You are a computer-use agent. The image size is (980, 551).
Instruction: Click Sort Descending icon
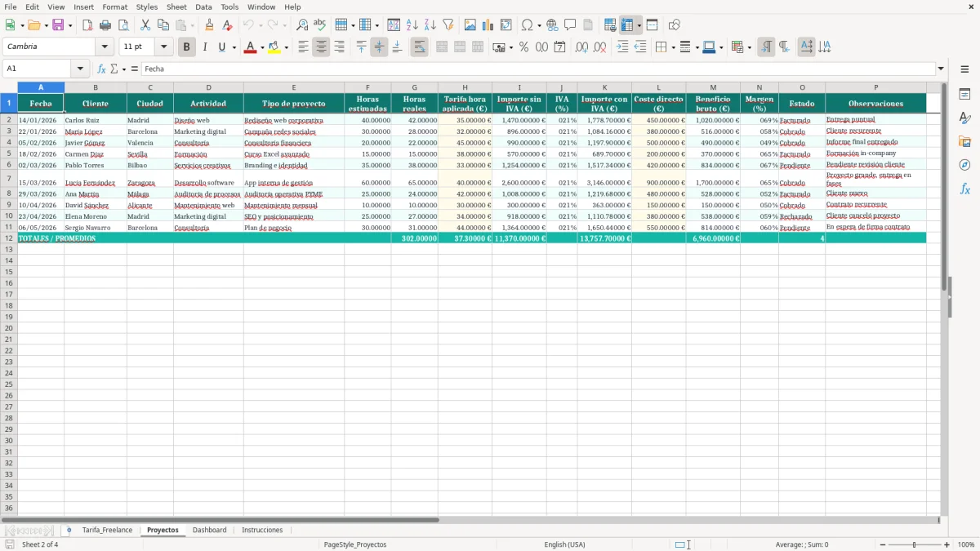[430, 25]
